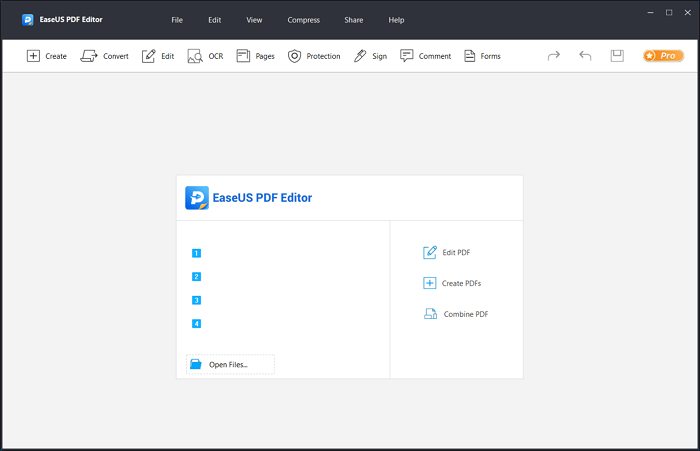This screenshot has height=451, width=700.
Task: Click the undo arrow icon
Action: [585, 55]
